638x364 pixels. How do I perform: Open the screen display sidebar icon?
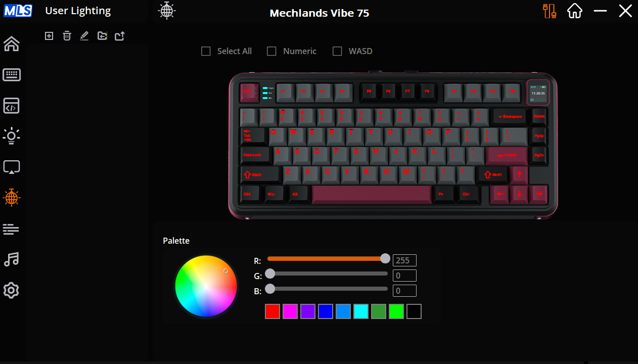point(12,167)
